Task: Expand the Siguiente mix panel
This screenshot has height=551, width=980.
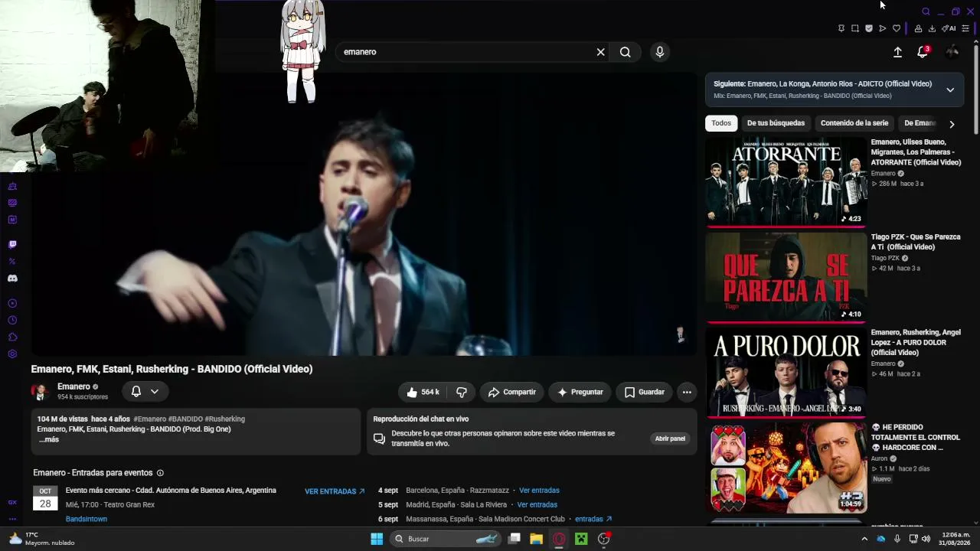Action: (950, 90)
